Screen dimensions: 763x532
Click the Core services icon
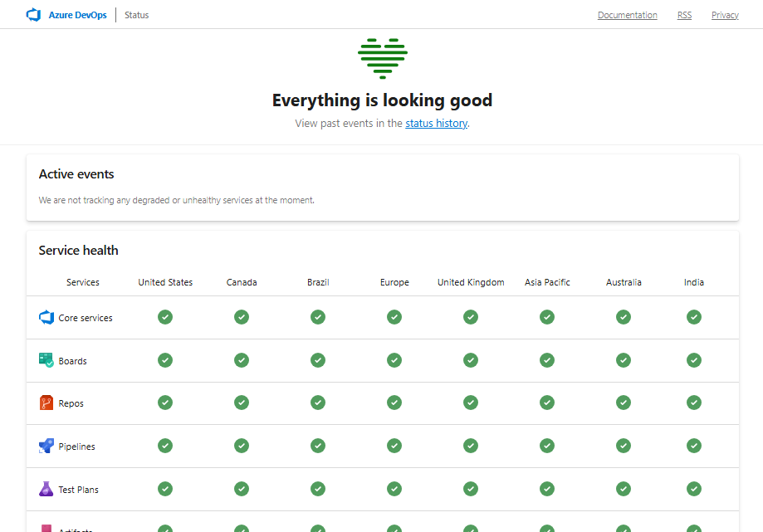[46, 317]
